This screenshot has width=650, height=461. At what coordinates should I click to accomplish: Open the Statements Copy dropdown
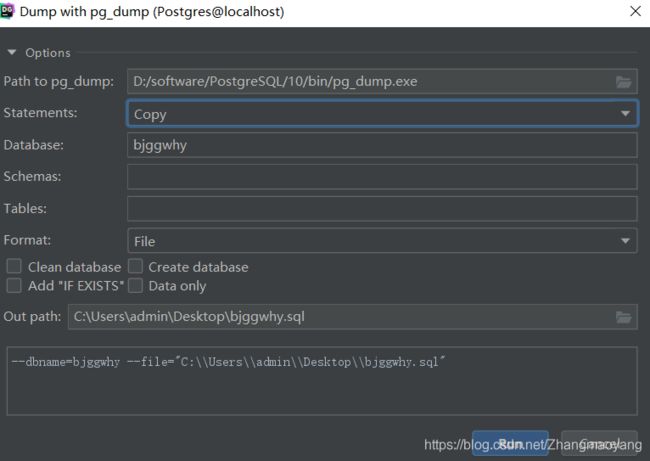point(382,113)
